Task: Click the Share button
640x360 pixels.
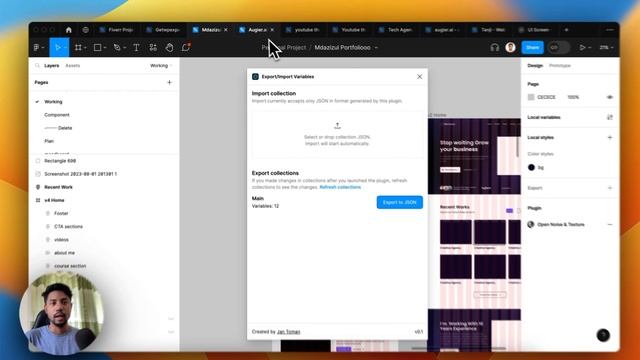Action: (x=532, y=48)
